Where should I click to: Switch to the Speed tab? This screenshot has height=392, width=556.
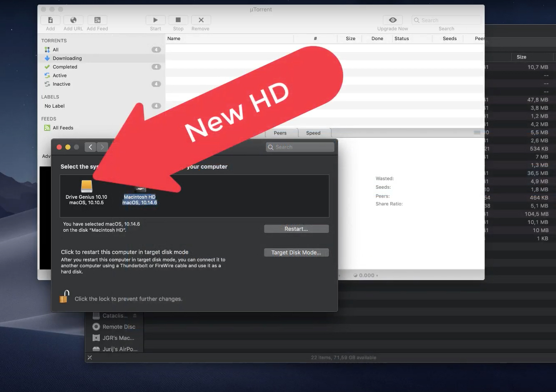(x=313, y=133)
